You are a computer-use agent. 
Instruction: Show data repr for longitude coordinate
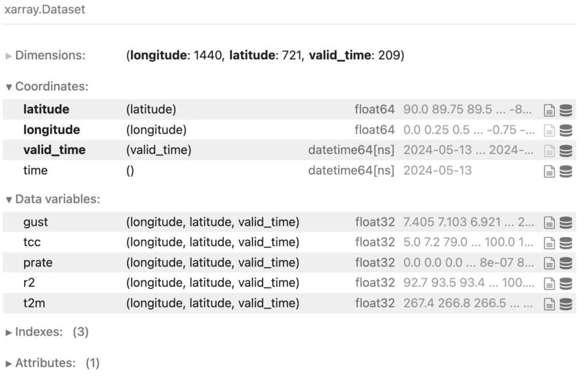[x=566, y=130]
